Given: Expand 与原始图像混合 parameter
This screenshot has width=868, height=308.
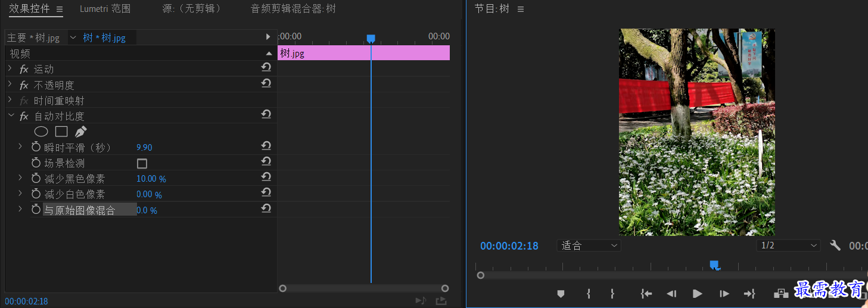Looking at the screenshot, I should (x=20, y=209).
